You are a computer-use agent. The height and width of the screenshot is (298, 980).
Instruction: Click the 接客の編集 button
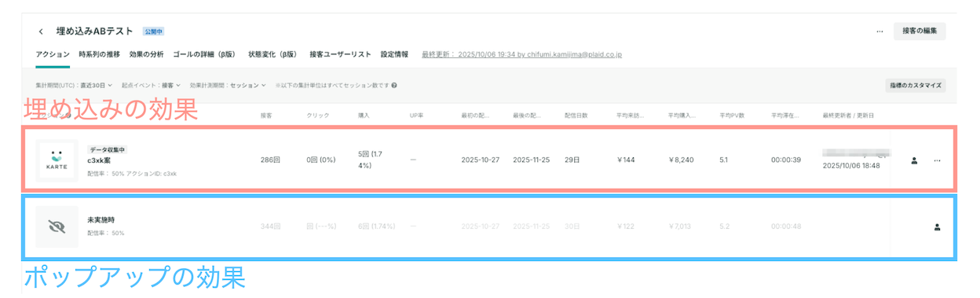(x=920, y=31)
